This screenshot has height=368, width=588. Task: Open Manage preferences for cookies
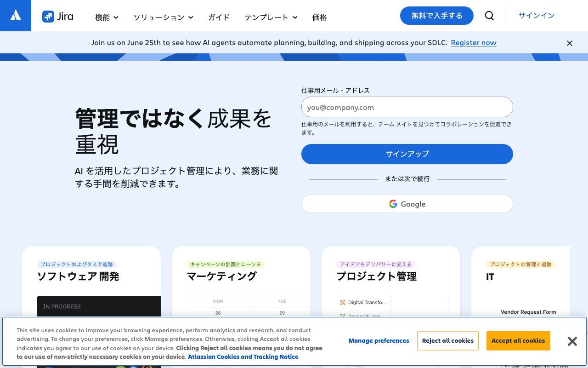click(379, 341)
